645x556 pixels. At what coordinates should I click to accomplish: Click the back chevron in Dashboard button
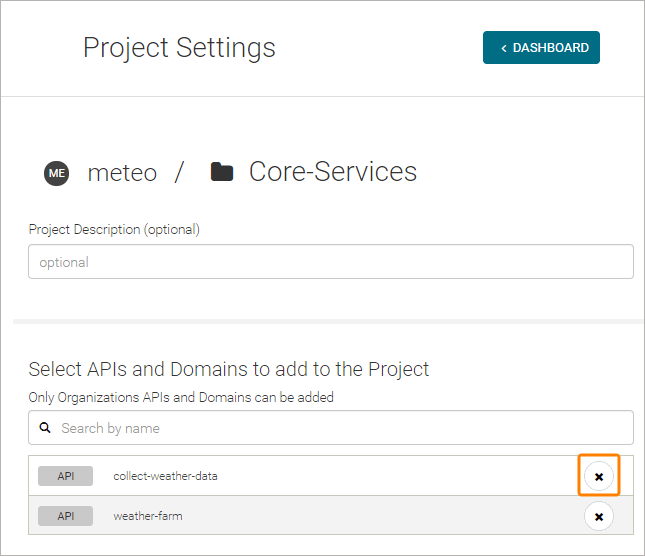(504, 48)
